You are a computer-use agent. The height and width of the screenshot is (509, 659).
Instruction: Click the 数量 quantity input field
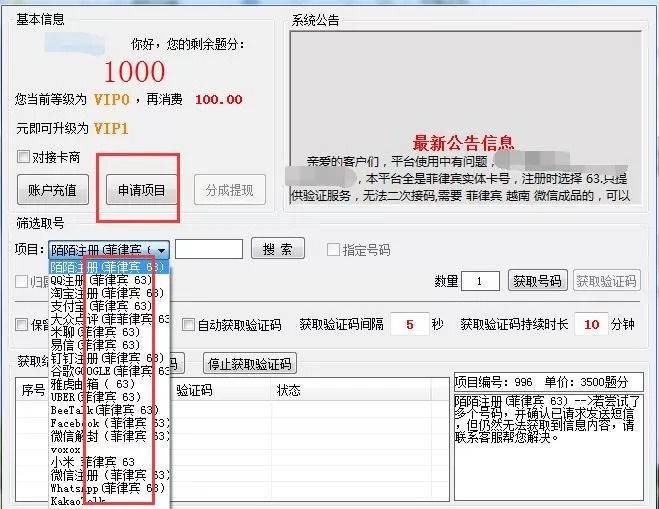pos(480,281)
